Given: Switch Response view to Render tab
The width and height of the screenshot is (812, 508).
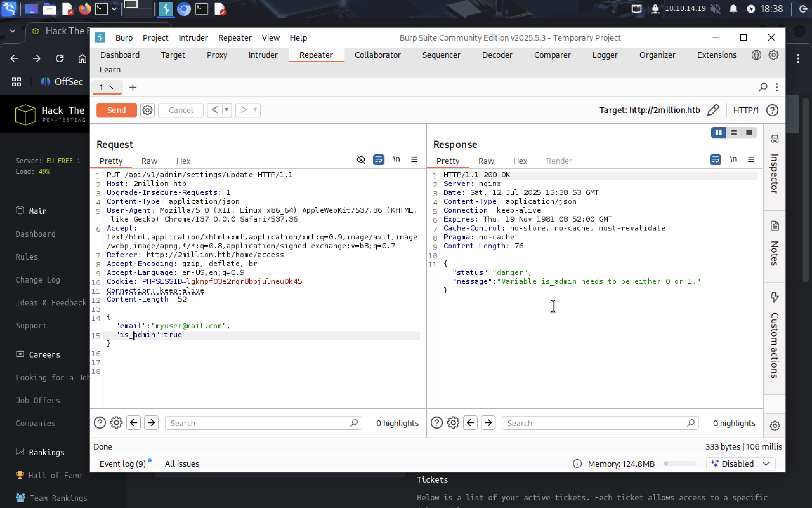Looking at the screenshot, I should click(x=559, y=161).
